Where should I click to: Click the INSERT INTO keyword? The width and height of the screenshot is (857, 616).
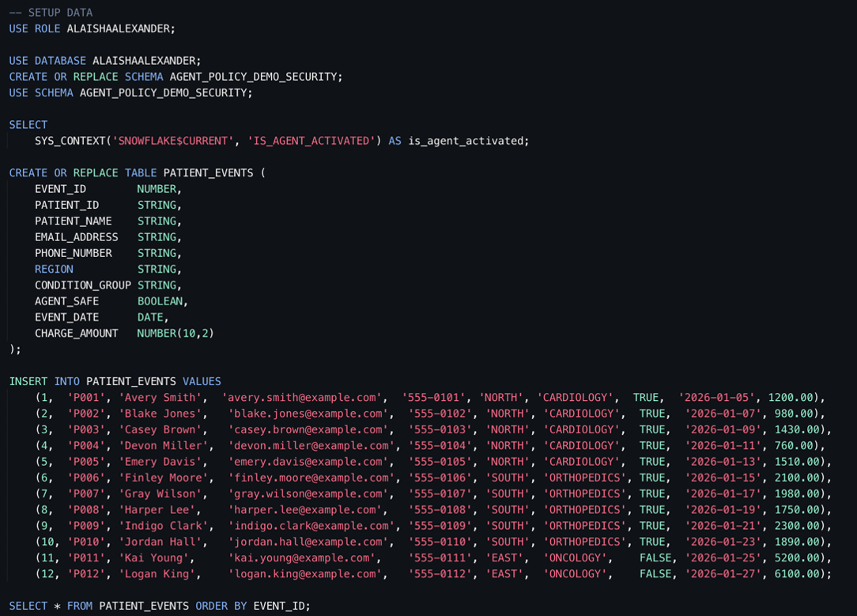pyautogui.click(x=44, y=381)
